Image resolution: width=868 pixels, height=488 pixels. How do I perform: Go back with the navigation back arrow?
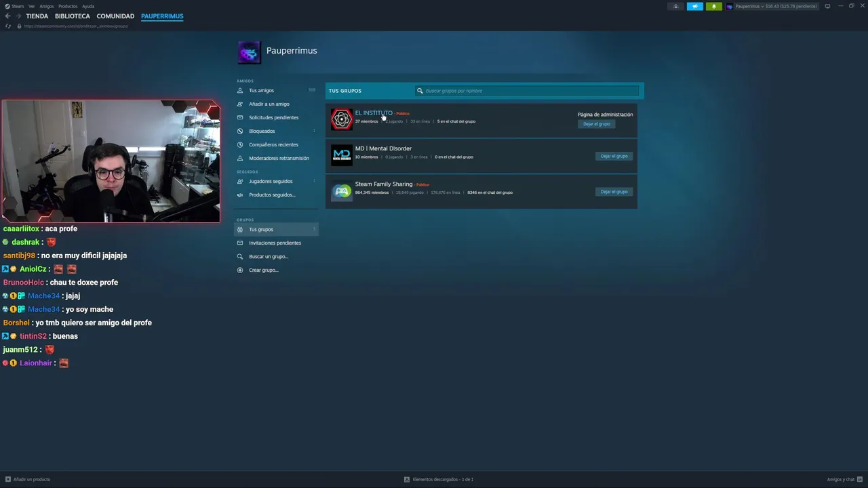(x=7, y=16)
